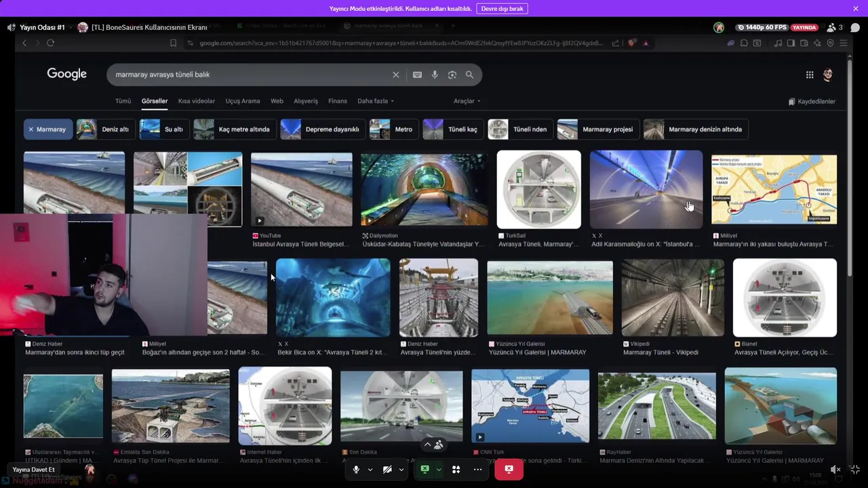Open the Google apps grid icon
This screenshot has height=488, width=868.
(810, 75)
